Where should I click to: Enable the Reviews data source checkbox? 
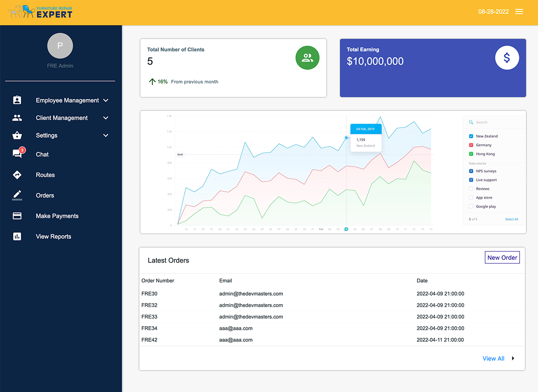[471, 189]
